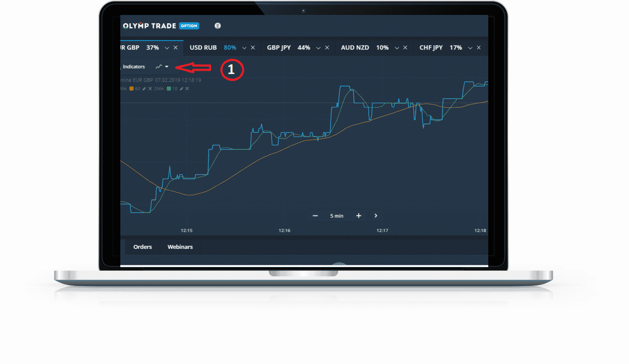Increase the chart time scale with plus
The width and height of the screenshot is (629, 364).
click(359, 216)
